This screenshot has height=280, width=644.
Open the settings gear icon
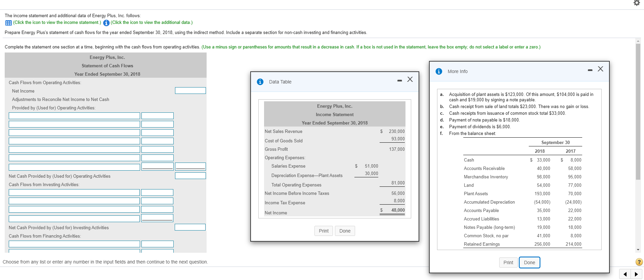[x=637, y=3]
